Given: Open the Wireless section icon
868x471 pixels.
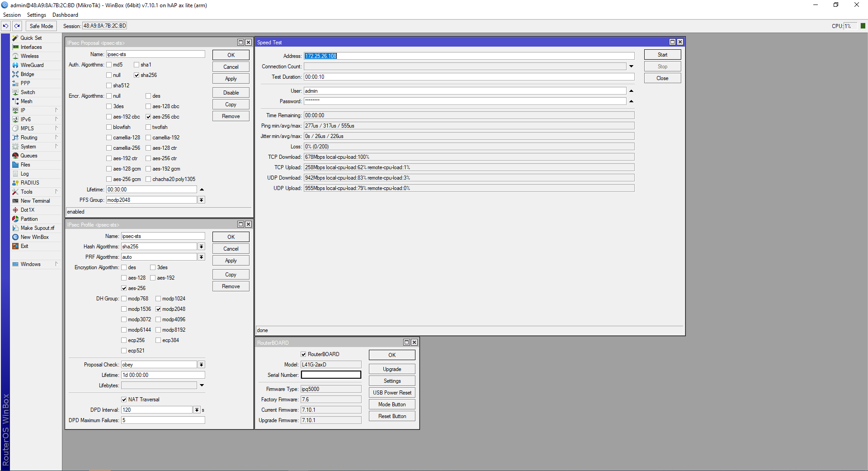Looking at the screenshot, I should pos(16,56).
